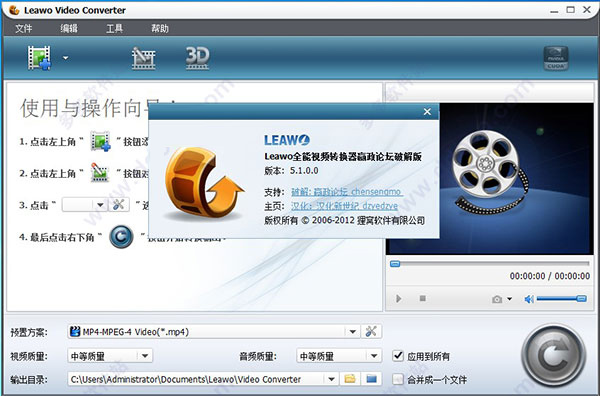Click the Add Video toolbar icon
This screenshot has width=600, height=396.
point(39,58)
